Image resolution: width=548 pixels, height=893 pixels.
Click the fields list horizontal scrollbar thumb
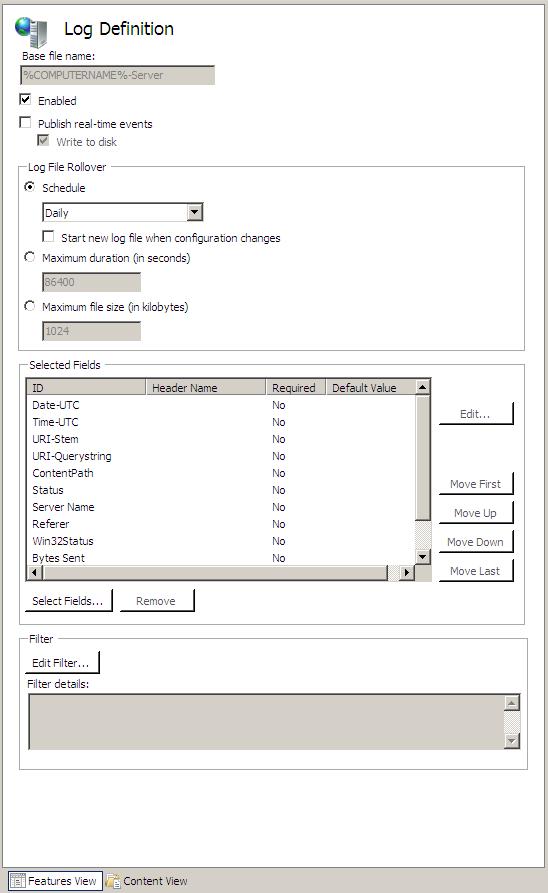pos(215,572)
